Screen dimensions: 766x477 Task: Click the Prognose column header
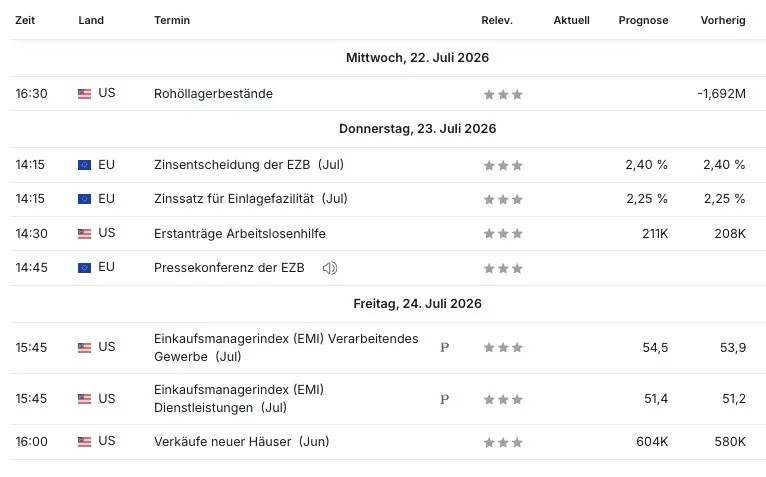click(643, 20)
